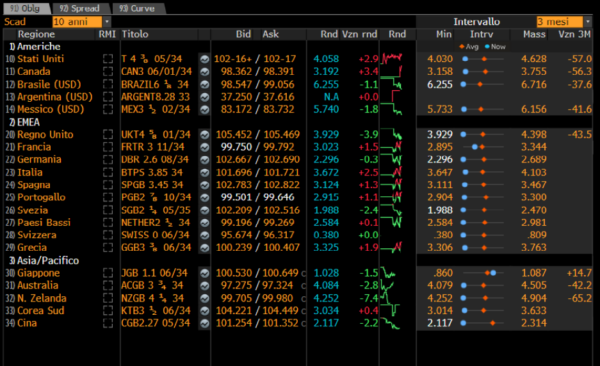
Task: Switch to the Spread tab
Action: 80,8
